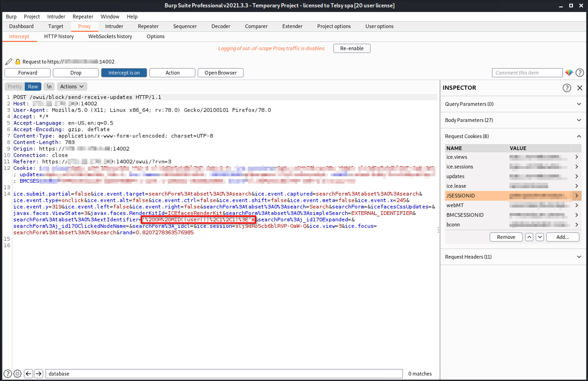588x381 pixels.
Task: Open the Project options tab
Action: [334, 26]
